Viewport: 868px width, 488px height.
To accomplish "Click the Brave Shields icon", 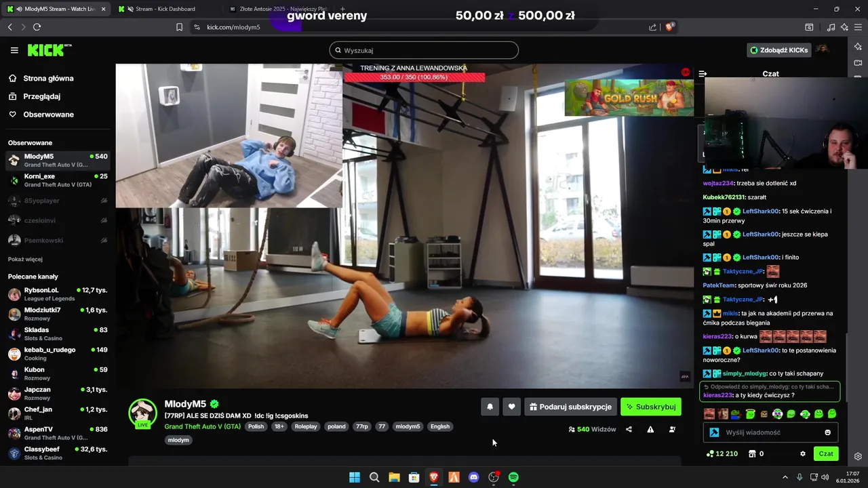I will pyautogui.click(x=670, y=27).
